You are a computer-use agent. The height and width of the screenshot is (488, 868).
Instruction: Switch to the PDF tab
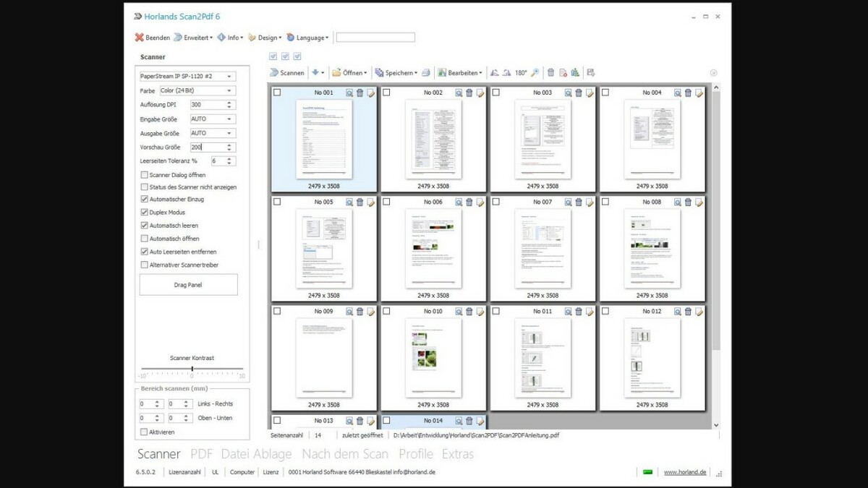(201, 454)
